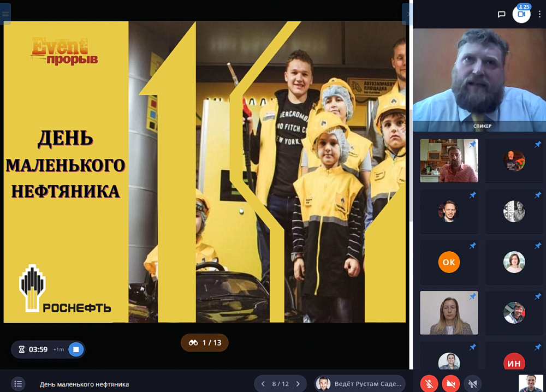Click the participants camera button showing 25

521,14
